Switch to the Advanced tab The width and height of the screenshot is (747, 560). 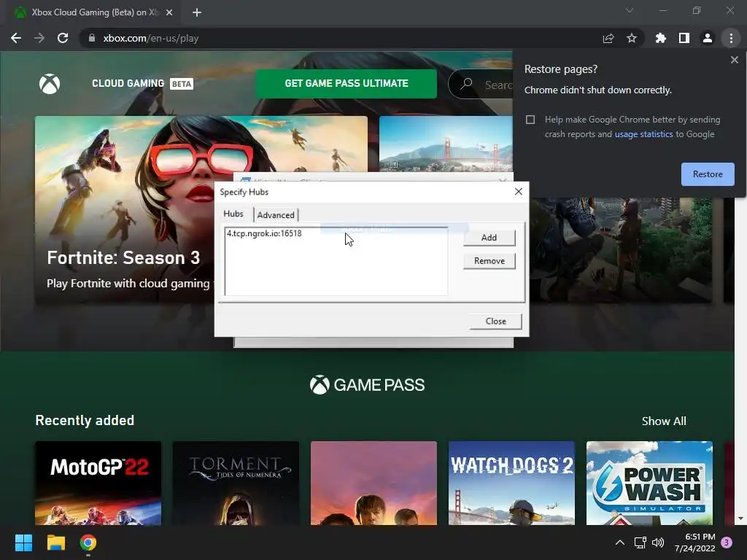point(275,215)
